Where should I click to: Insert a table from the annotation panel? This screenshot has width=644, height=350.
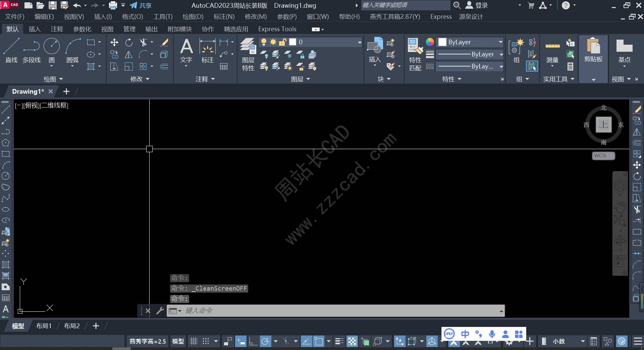(224, 67)
